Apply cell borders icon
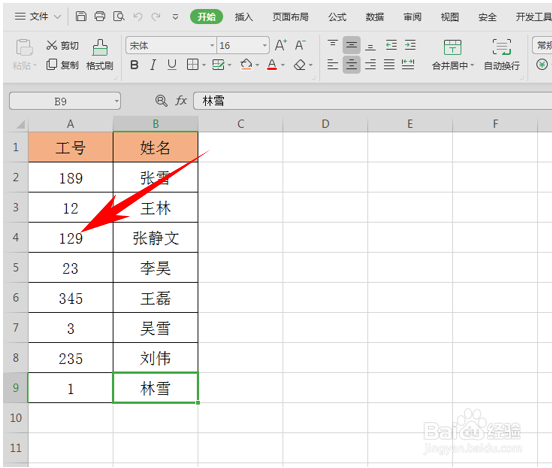This screenshot has width=552, height=468. pos(193,65)
